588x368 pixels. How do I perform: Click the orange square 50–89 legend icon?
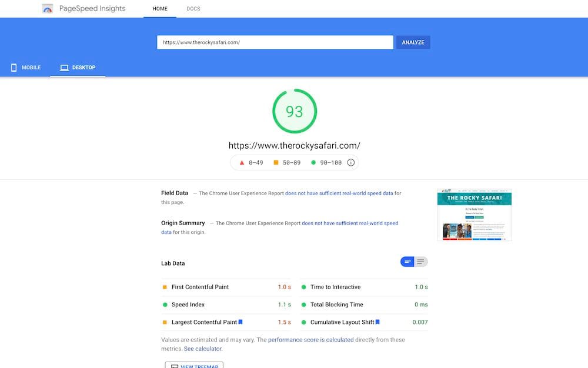[276, 163]
